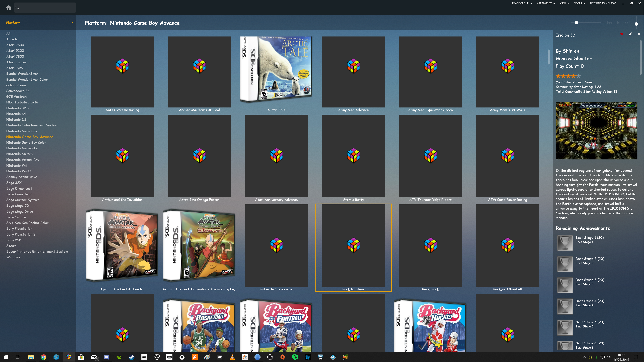Select the Back to Stone game tile
Viewport: 644px width, 362px height.
pos(353,248)
